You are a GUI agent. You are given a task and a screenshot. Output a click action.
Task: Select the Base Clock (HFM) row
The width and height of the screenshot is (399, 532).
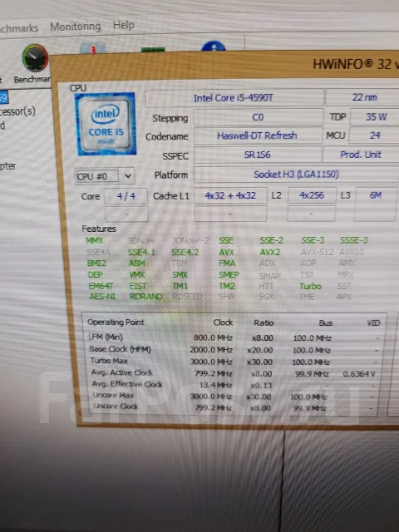tap(234, 349)
